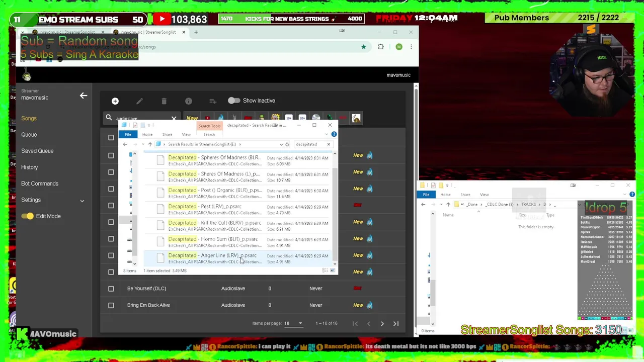The width and height of the screenshot is (644, 362).
Task: Click the delete trash icon in songlist toolbar
Action: tap(164, 101)
